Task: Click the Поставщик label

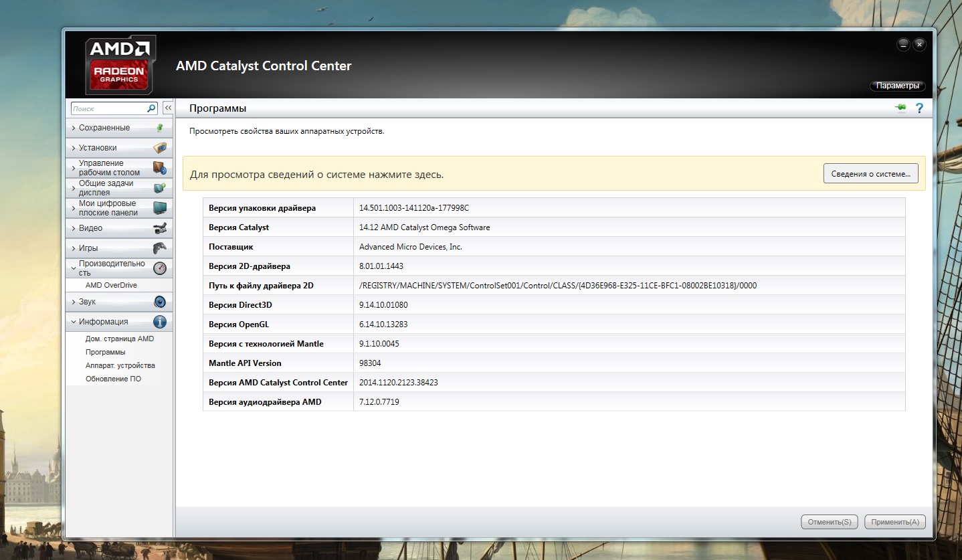Action: click(231, 247)
